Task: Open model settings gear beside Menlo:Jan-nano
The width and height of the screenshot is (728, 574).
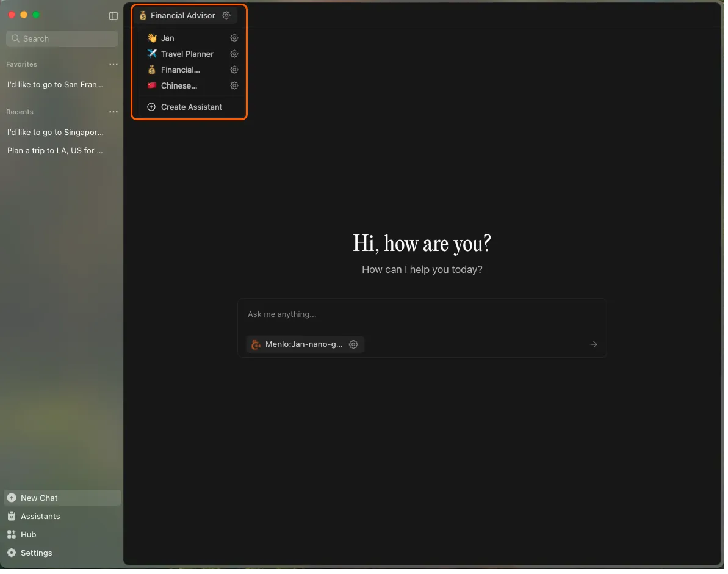Action: click(353, 344)
